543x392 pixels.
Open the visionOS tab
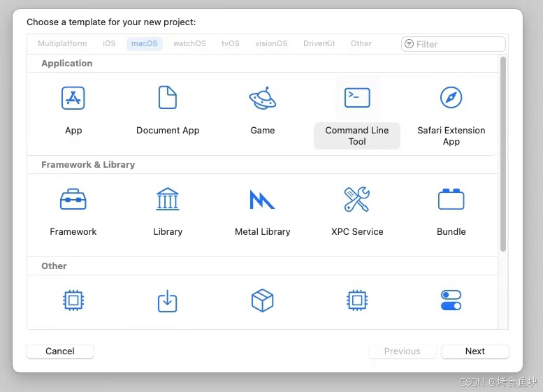pos(271,43)
